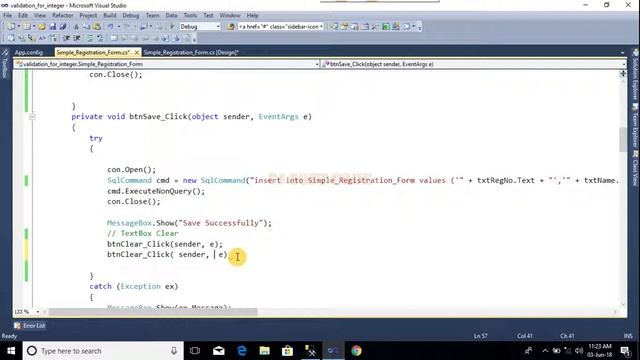This screenshot has height=360, width=640.
Task: Click the Cut scissors icon
Action: click(76, 27)
